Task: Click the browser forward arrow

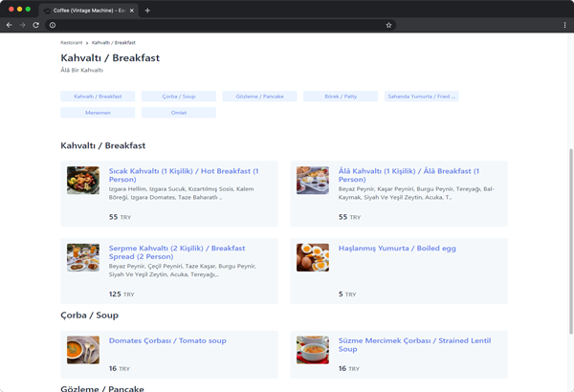Action: (22, 25)
